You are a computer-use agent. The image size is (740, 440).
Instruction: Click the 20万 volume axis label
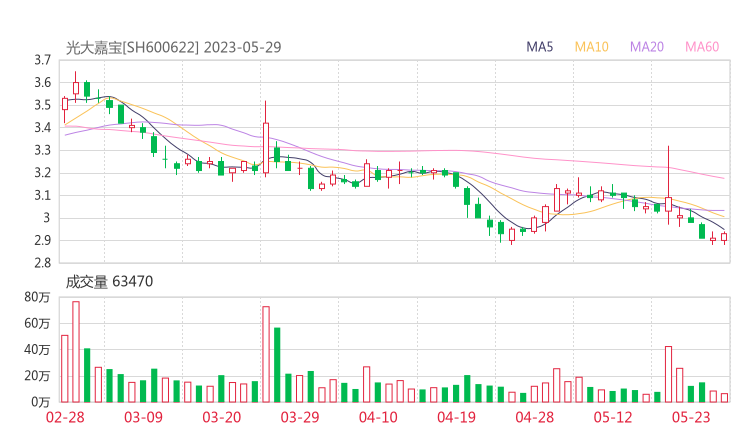click(37, 376)
